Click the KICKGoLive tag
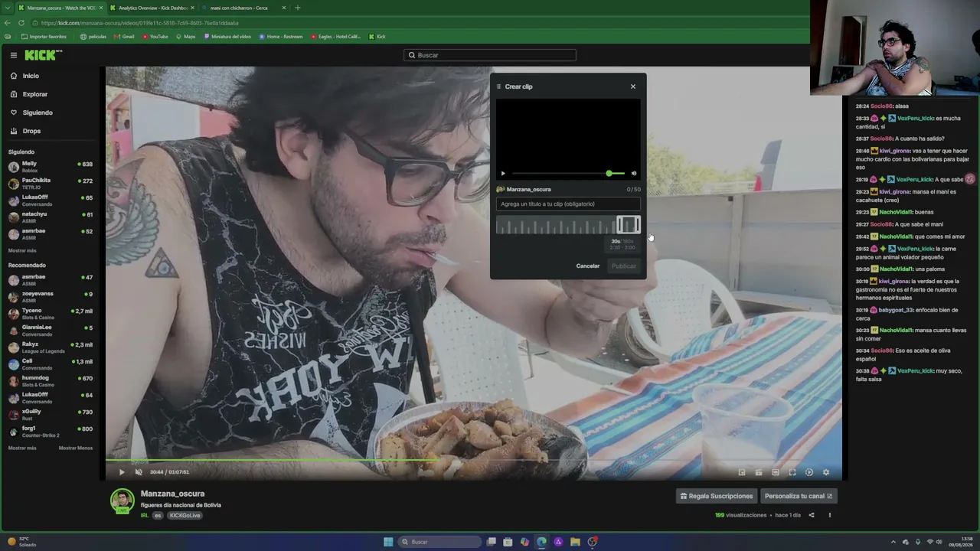980x551 pixels. (x=185, y=516)
